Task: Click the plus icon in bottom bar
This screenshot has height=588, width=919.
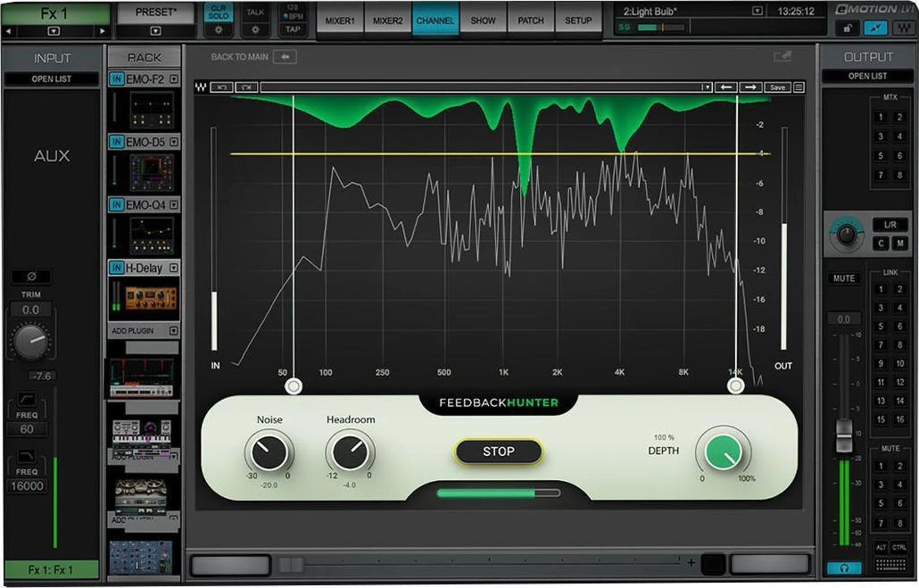Action: (x=691, y=563)
